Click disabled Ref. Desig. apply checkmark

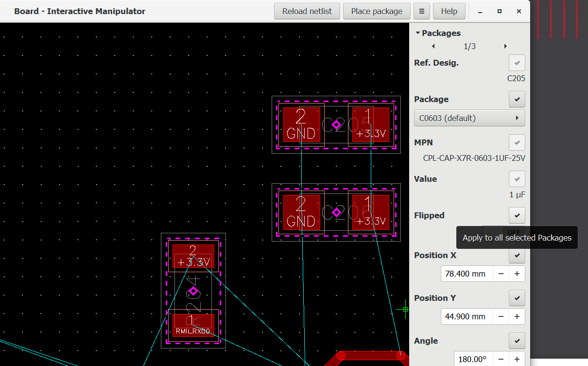517,63
